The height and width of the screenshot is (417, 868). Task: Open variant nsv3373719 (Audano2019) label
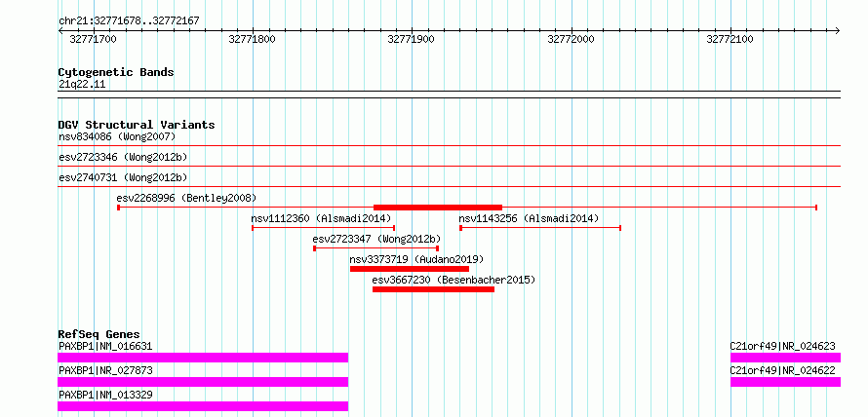pos(416,259)
